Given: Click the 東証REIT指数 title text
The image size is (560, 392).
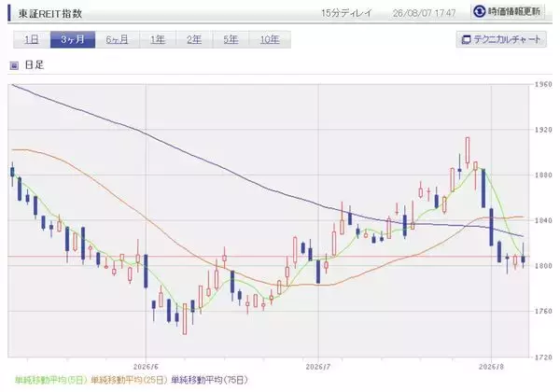Looking at the screenshot, I should 50,14.
